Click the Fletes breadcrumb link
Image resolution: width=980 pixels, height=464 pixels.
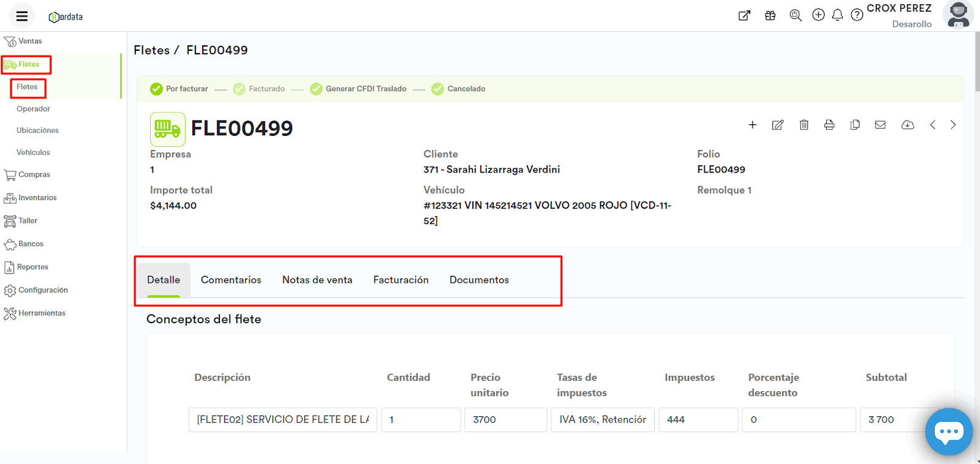click(x=151, y=50)
